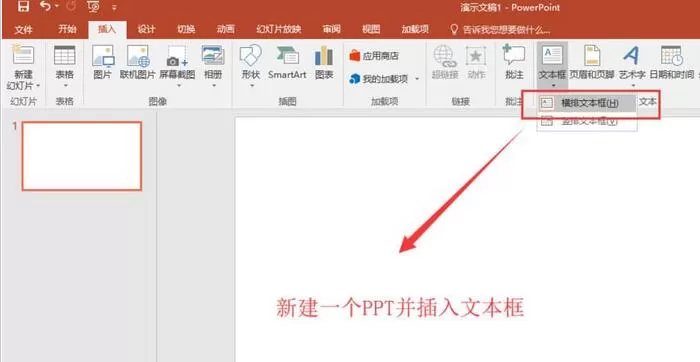The image size is (700, 362).
Task: Click the Save icon in quick access toolbar
Action: click(23, 6)
